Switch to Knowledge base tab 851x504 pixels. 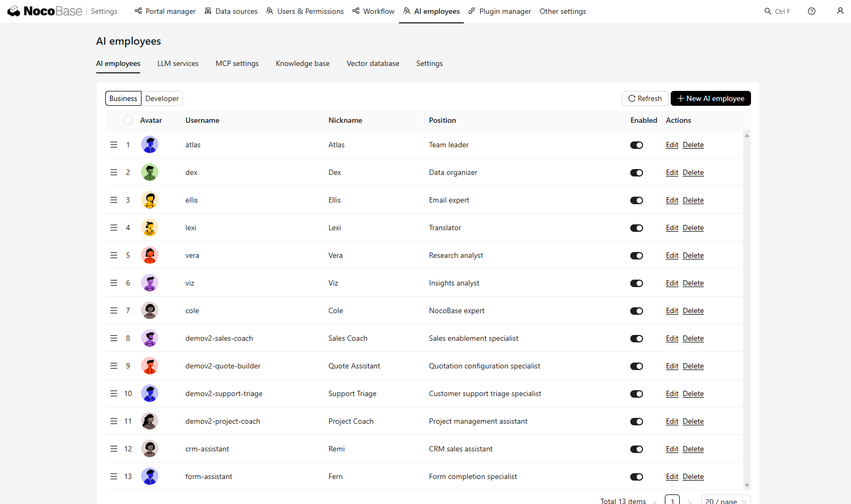coord(303,63)
